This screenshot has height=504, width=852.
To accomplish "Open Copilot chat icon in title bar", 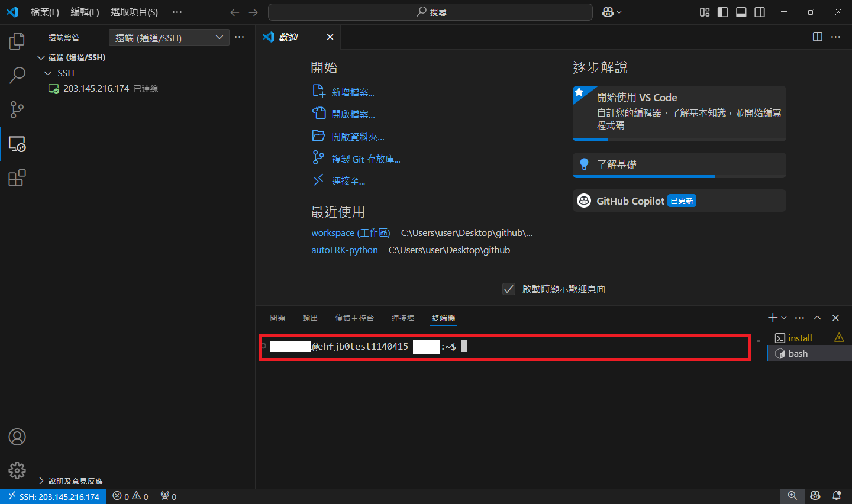I will 608,12.
